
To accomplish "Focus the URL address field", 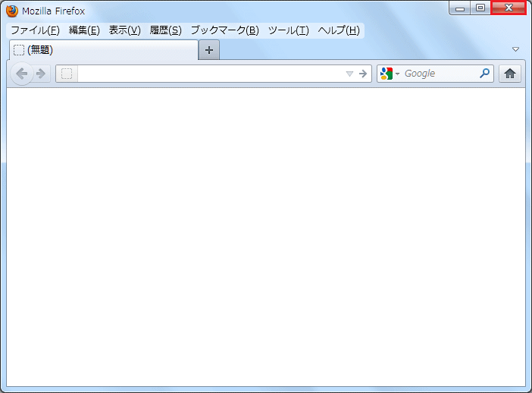I will click(211, 74).
